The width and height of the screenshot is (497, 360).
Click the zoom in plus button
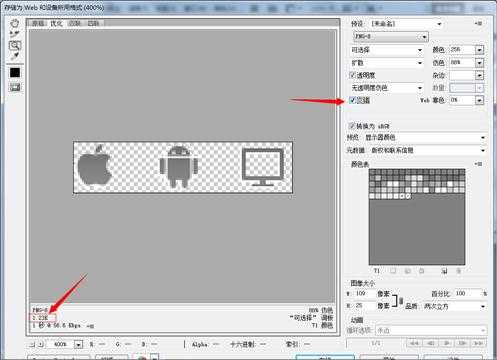click(40, 344)
